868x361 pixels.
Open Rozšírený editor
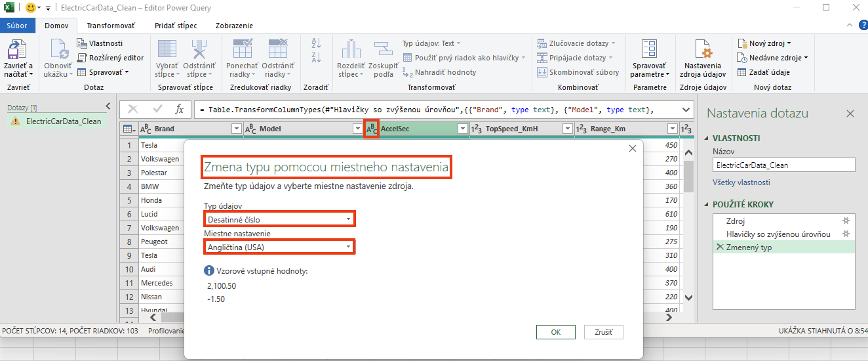pos(110,58)
